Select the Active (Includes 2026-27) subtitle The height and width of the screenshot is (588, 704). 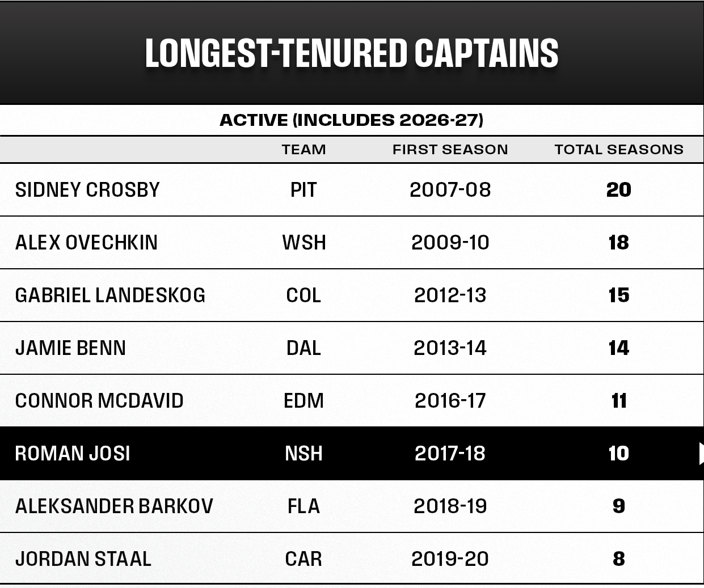coord(352,120)
